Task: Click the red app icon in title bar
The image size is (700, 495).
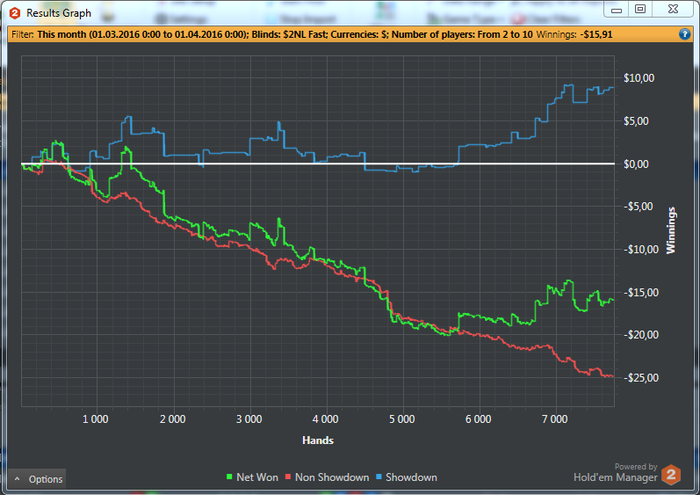Action: (x=15, y=13)
